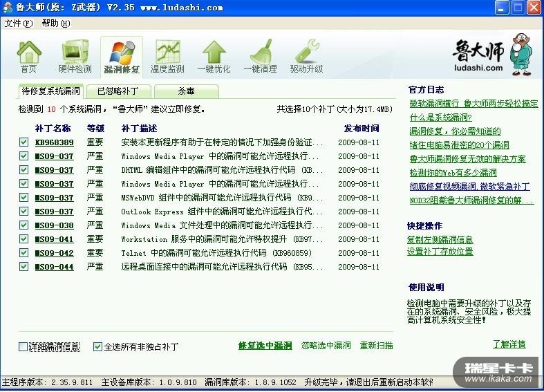The height and width of the screenshot is (392, 544).
Task: Open the 什么是系统漏洞? article
Action: [440, 118]
